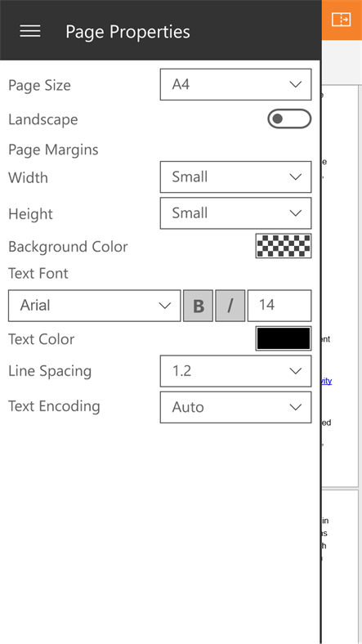Viewport: 362px width, 644px height.
Task: Open the Text Encoding dropdown
Action: click(x=235, y=408)
